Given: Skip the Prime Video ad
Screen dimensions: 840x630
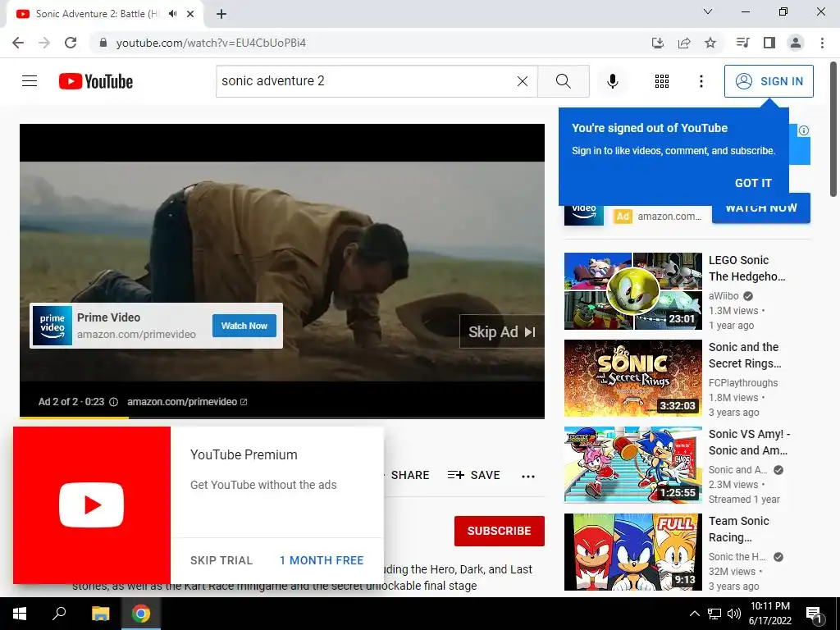Looking at the screenshot, I should (501, 332).
